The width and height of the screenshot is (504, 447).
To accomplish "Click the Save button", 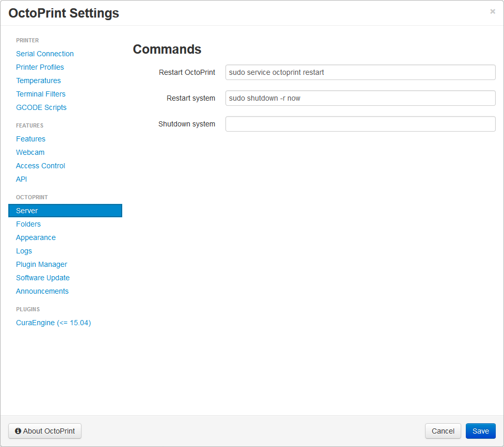I will click(x=481, y=431).
